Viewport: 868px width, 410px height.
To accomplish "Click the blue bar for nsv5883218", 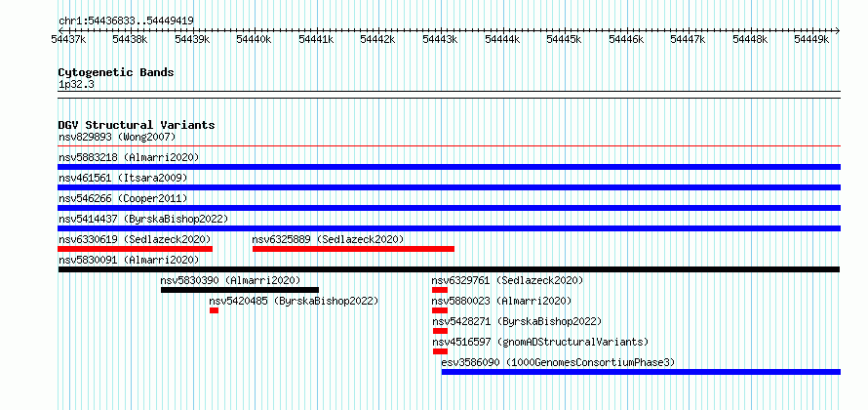I will coord(450,167).
